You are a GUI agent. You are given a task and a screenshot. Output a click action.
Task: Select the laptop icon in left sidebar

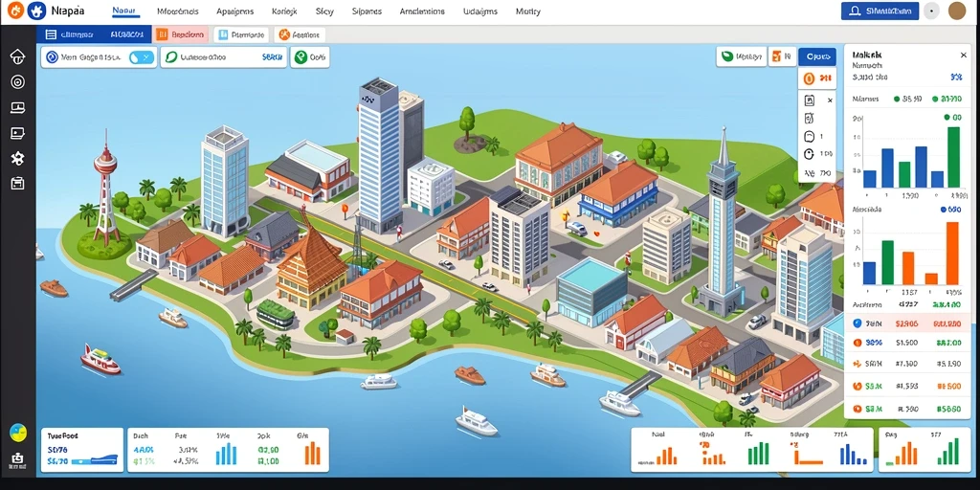[17, 107]
